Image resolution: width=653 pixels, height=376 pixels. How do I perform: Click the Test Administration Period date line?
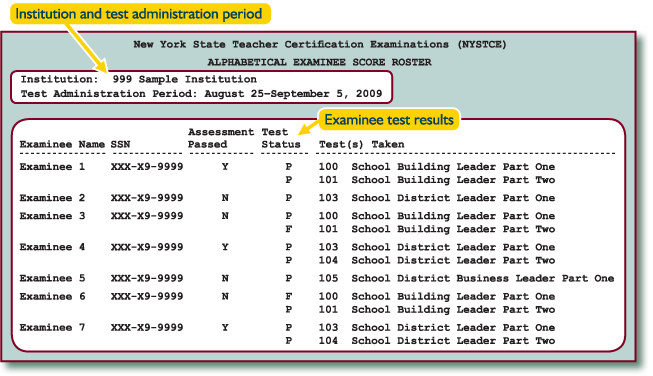pos(202,94)
